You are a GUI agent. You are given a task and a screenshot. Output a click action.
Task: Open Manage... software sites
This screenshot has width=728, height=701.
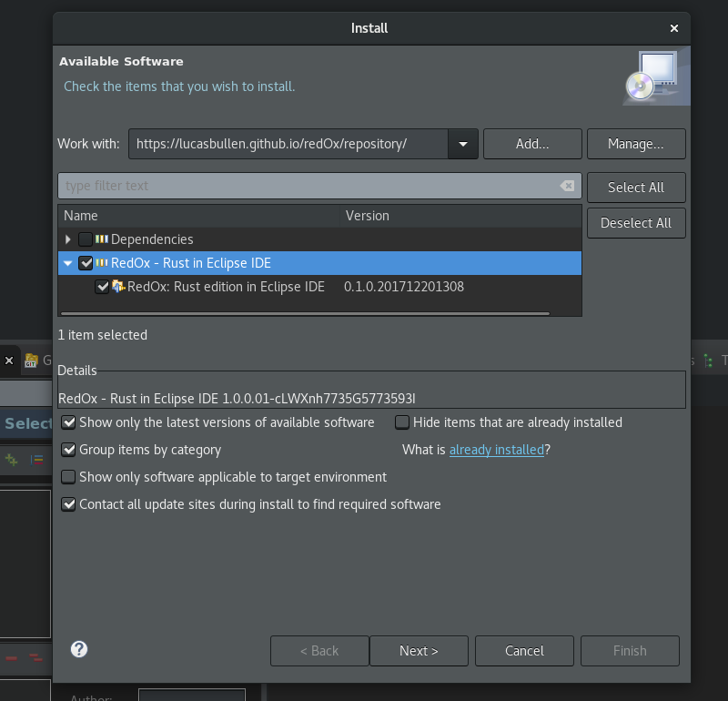click(x=636, y=144)
